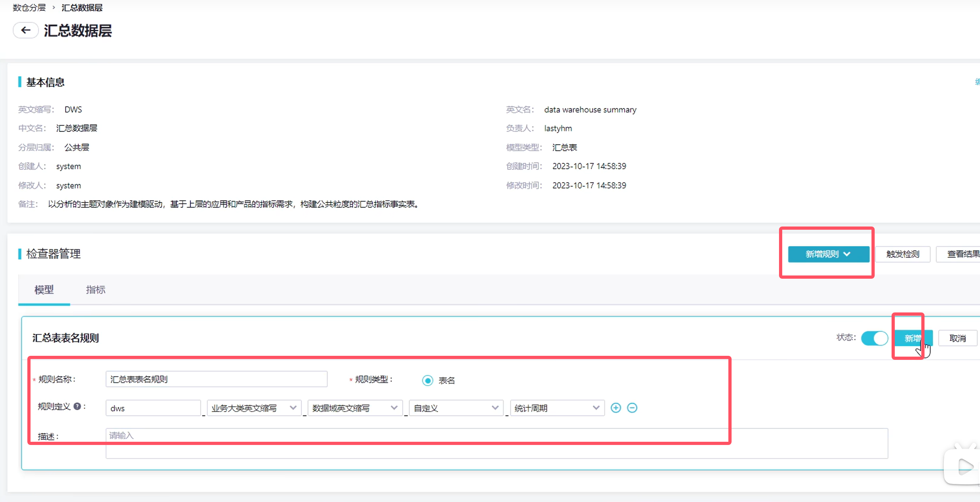Open the 统计周期 dropdown
This screenshot has width=980, height=502.
[557, 408]
